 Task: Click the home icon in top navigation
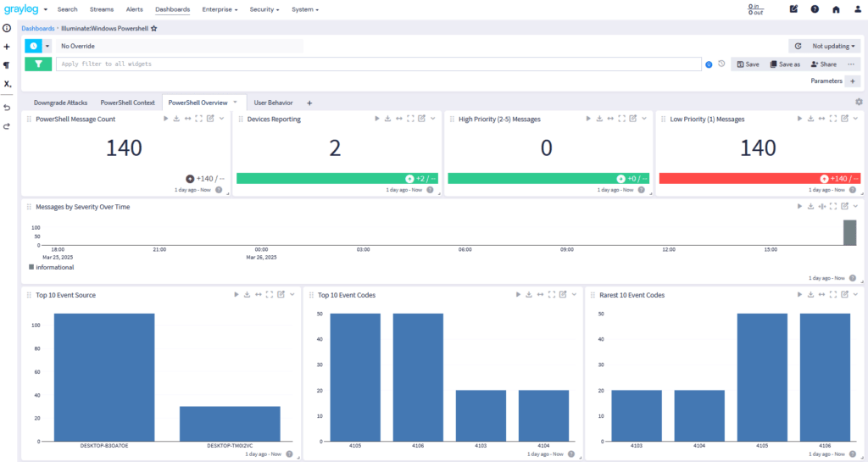(x=836, y=9)
